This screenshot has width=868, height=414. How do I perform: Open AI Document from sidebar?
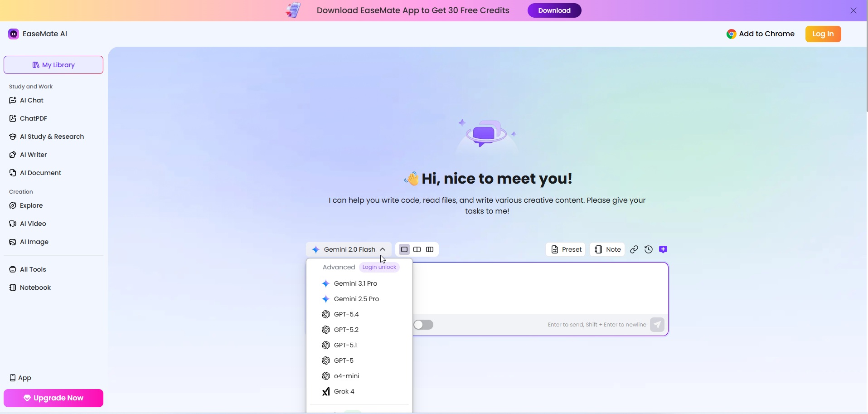pos(35,173)
